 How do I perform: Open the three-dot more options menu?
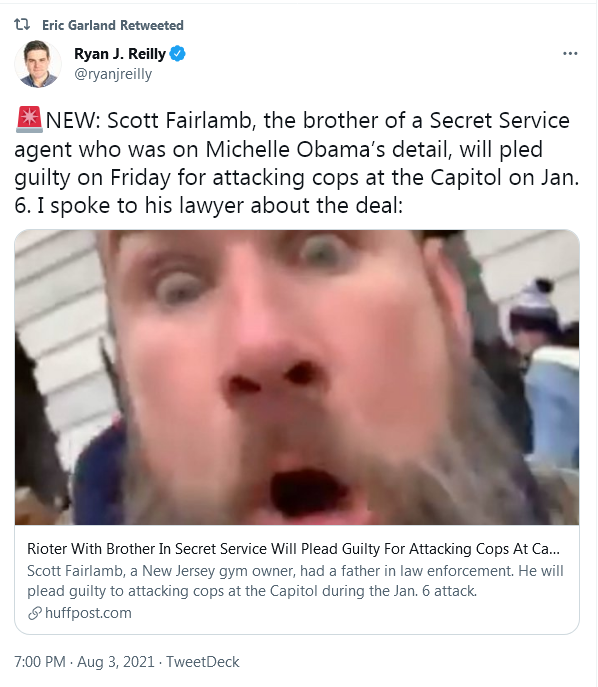pos(570,53)
